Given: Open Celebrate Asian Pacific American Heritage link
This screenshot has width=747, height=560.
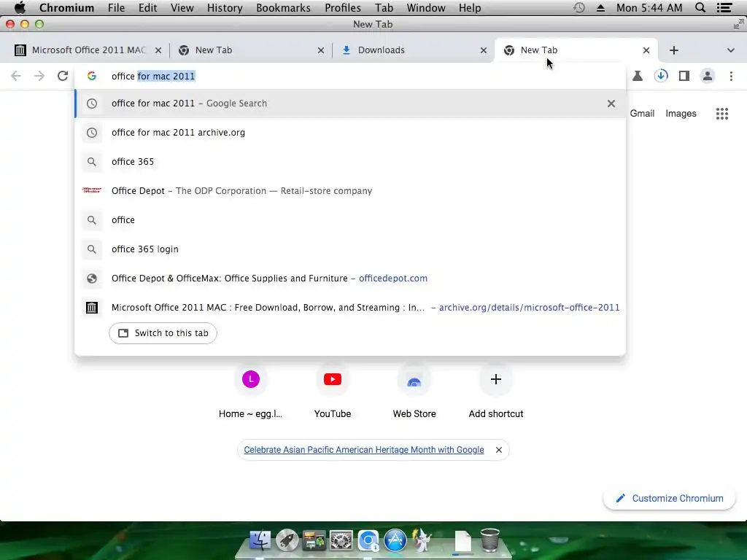Looking at the screenshot, I should click(x=364, y=449).
